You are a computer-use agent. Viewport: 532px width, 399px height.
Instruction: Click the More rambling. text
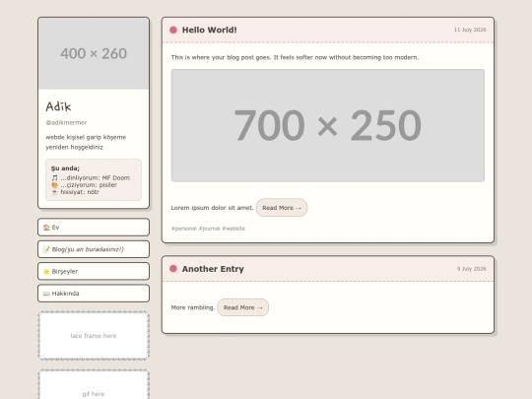click(193, 307)
